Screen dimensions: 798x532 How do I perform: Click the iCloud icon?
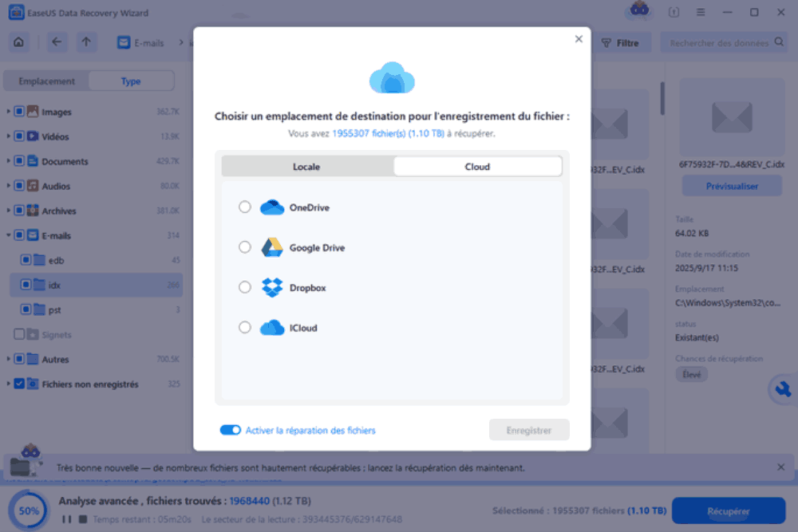click(272, 328)
